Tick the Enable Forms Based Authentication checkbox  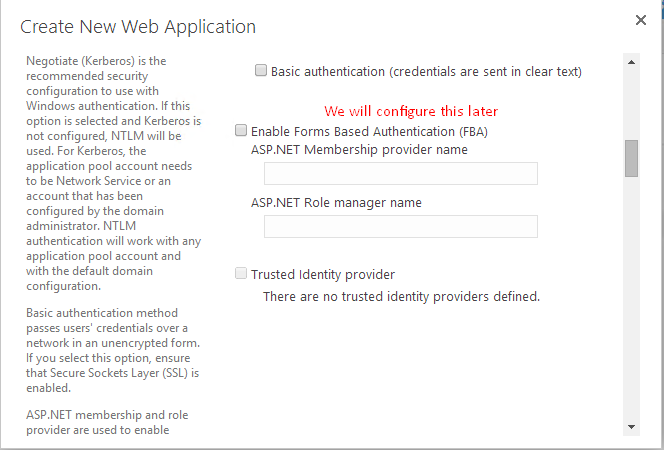pyautogui.click(x=241, y=130)
